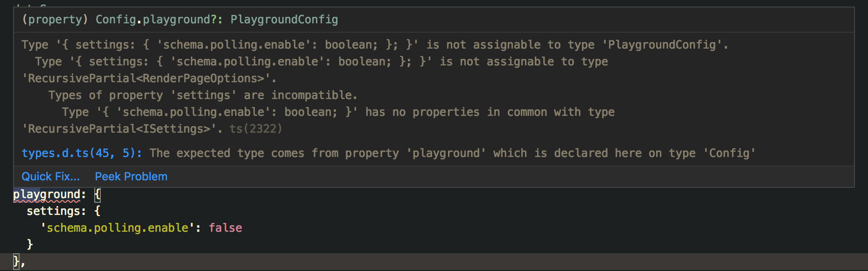The height and width of the screenshot is (271, 868).
Task: Click the RecursivePartial<ISettings> text
Action: point(122,128)
